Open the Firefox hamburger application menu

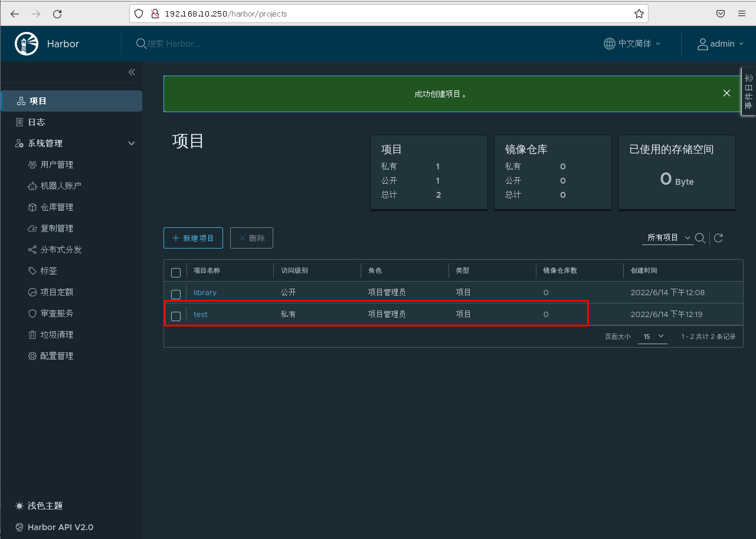click(x=742, y=14)
